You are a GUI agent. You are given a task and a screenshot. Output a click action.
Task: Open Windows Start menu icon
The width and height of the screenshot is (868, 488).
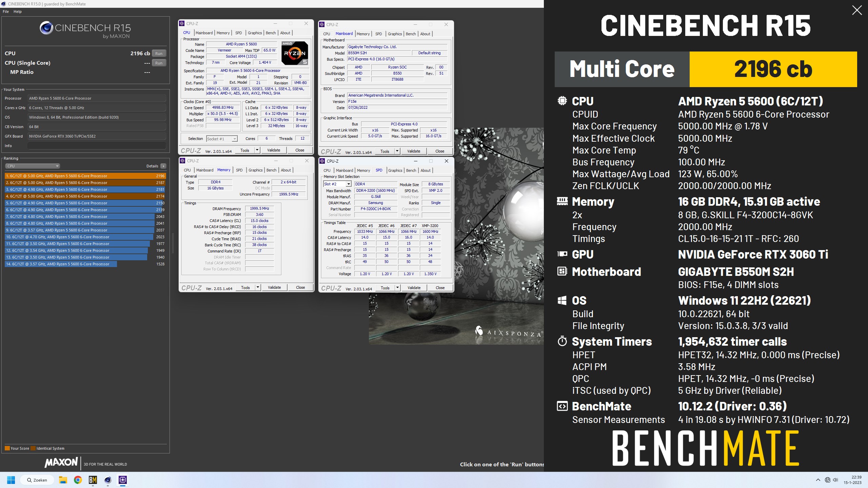pyautogui.click(x=11, y=480)
